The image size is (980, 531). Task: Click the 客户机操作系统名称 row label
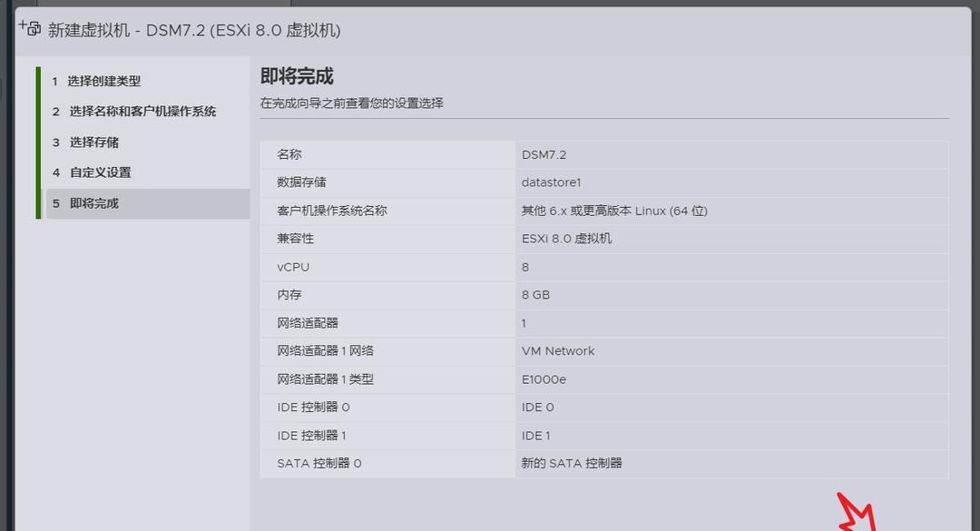331,211
